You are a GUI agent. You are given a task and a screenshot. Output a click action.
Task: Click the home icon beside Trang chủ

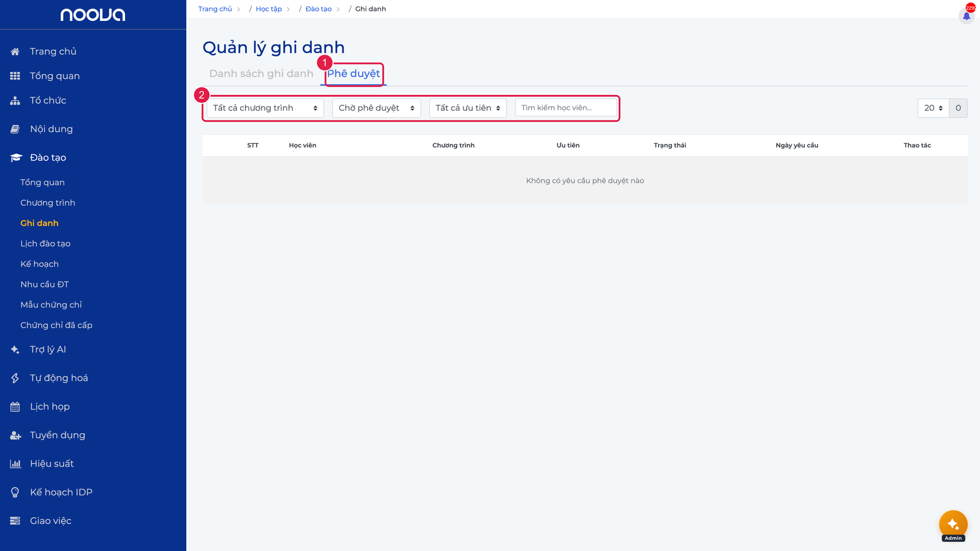[x=15, y=51]
